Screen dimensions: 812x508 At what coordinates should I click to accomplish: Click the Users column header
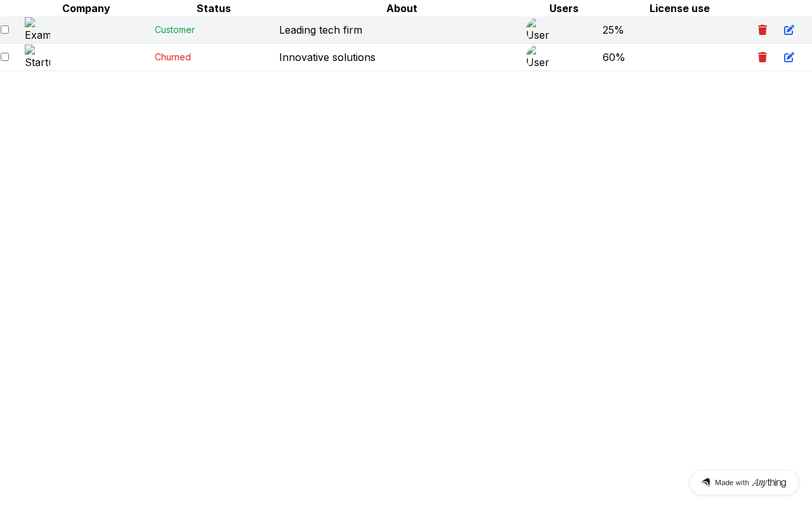tap(564, 8)
